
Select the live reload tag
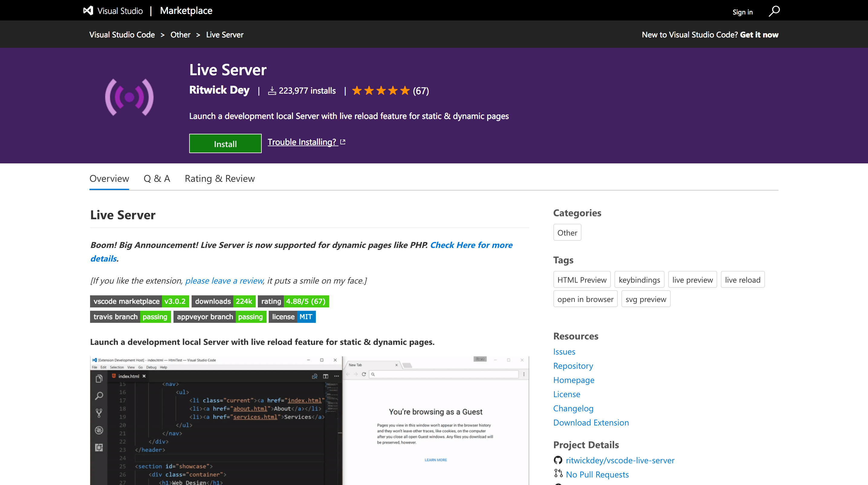point(742,279)
